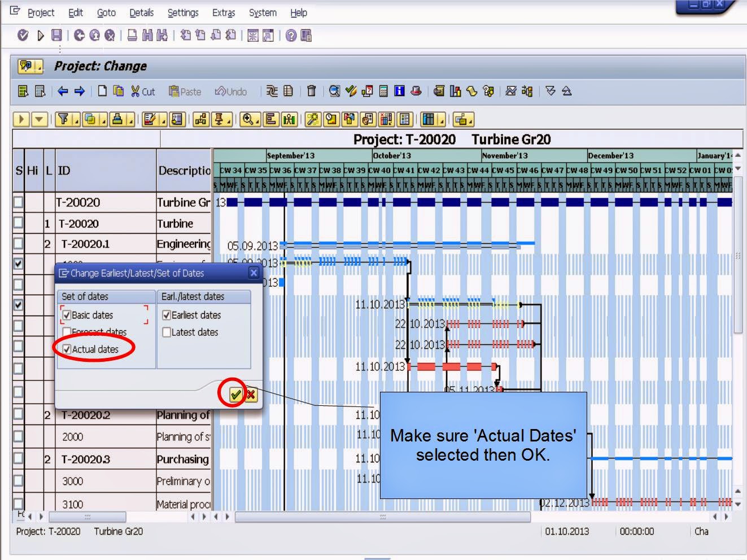747x560 pixels.
Task: Enable the Forecast dates checkbox
Action: pos(67,332)
